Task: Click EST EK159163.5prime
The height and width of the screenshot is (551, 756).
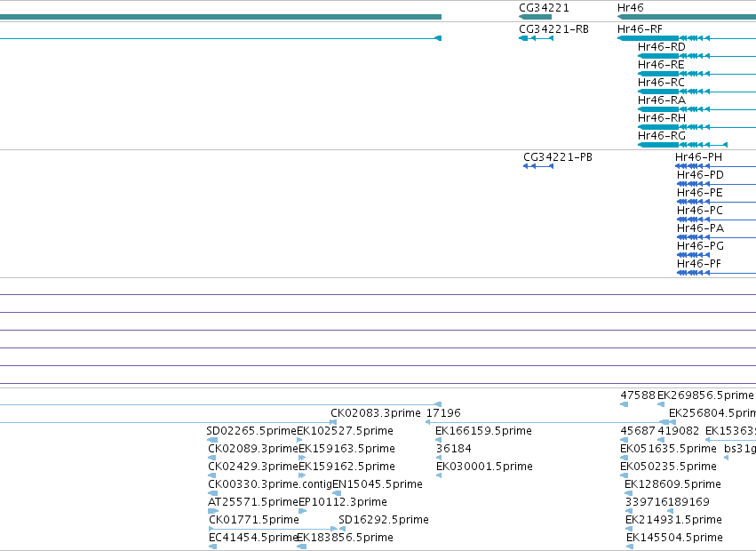Action: pyautogui.click(x=346, y=449)
